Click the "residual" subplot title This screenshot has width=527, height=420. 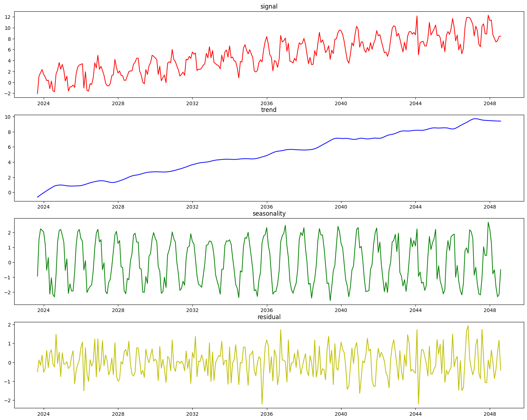(x=269, y=317)
